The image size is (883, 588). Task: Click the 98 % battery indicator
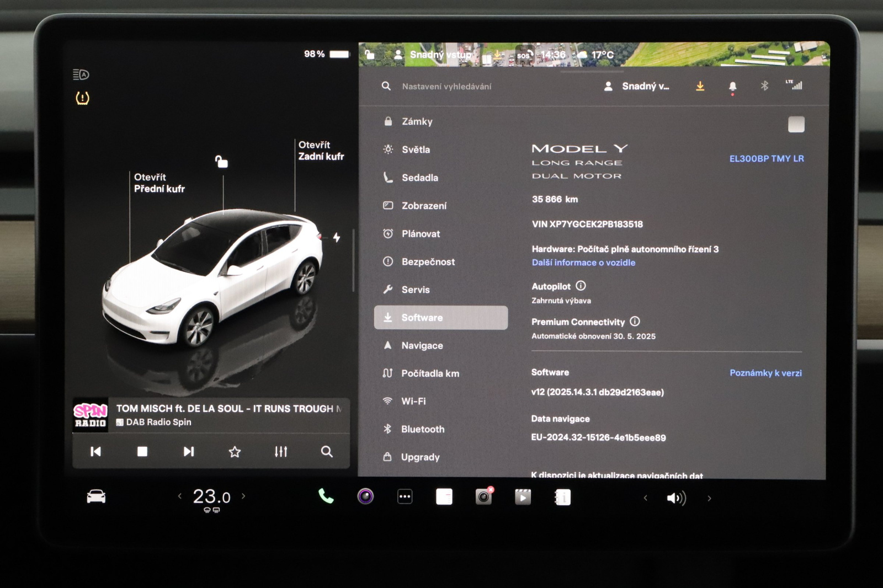[x=327, y=54]
